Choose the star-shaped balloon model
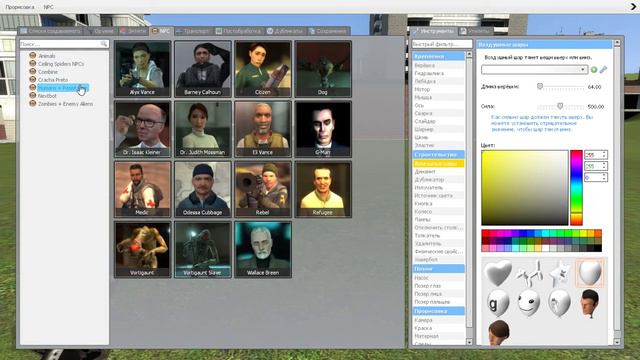640x360 pixels. click(x=559, y=273)
